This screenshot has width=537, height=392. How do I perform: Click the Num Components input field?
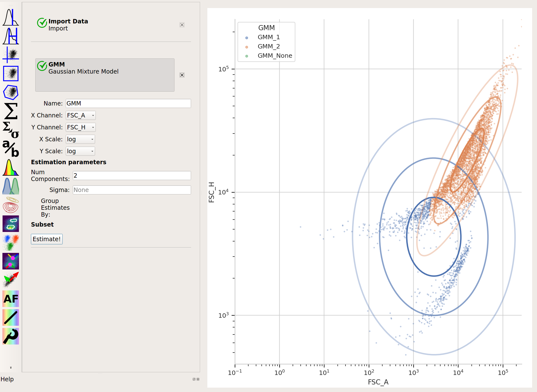(132, 176)
